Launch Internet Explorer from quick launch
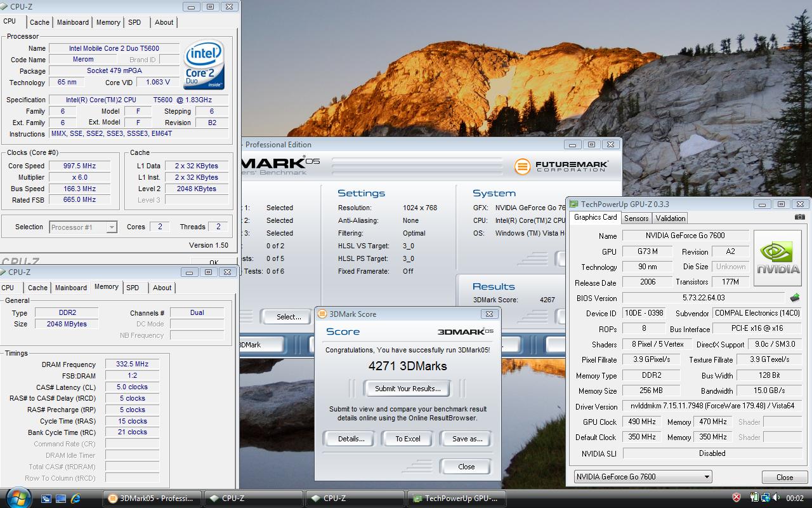 tap(75, 498)
